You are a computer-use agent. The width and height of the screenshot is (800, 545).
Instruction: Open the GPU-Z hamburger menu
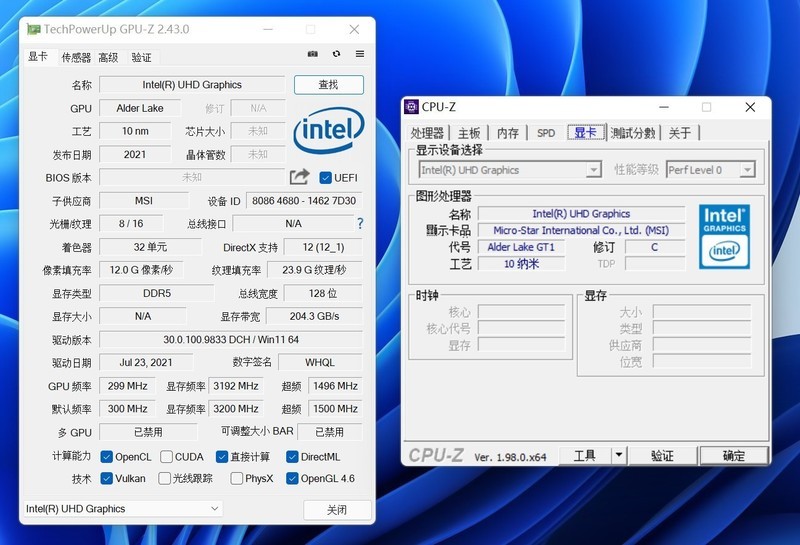point(360,54)
